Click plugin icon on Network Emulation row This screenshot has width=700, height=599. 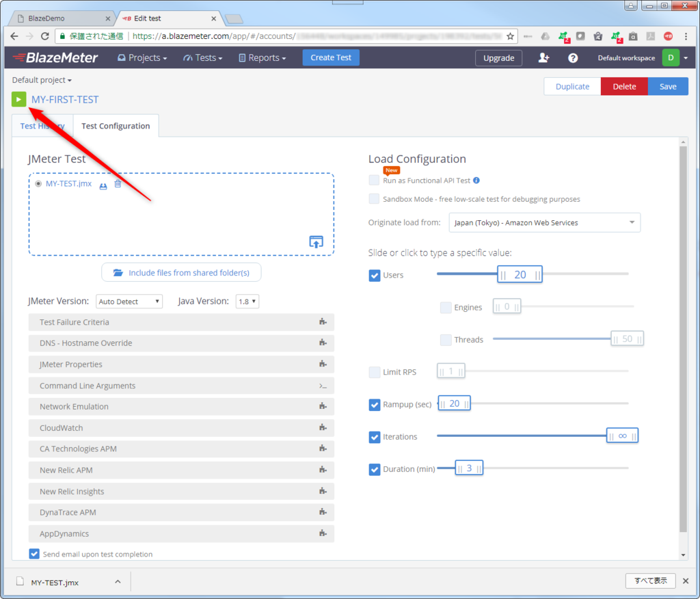[323, 406]
